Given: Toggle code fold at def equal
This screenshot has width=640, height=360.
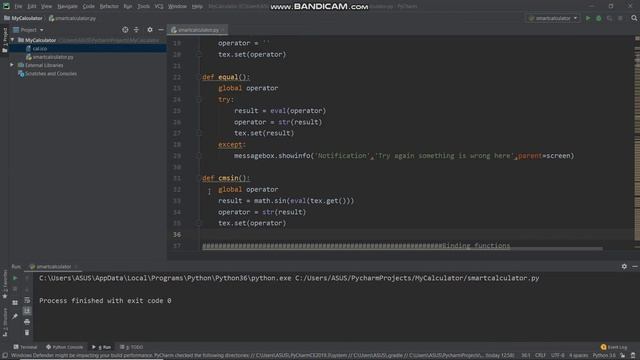Looking at the screenshot, I should 199,77.
